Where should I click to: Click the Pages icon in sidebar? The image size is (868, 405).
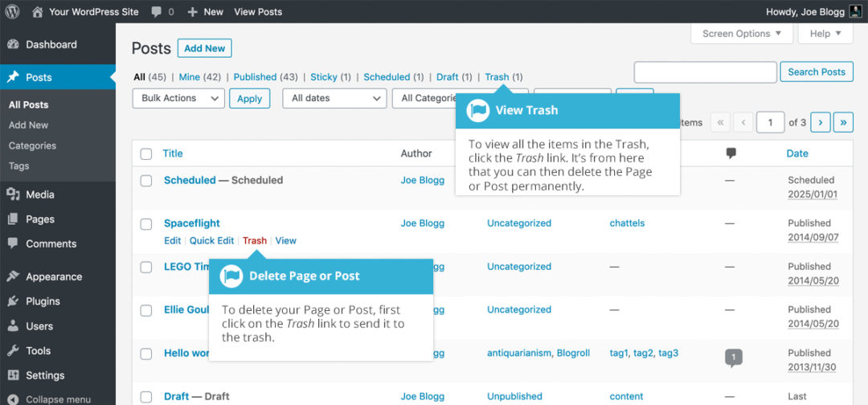(x=14, y=219)
